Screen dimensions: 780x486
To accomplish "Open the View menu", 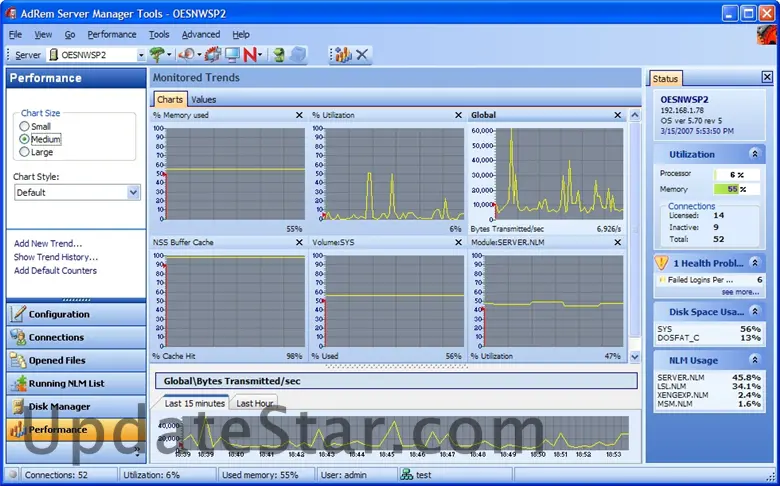I will (43, 34).
